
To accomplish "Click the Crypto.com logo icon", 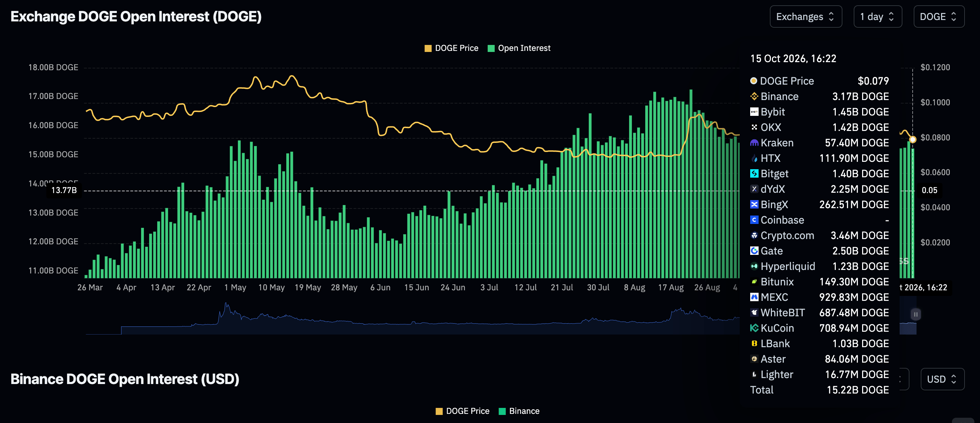I will (754, 235).
